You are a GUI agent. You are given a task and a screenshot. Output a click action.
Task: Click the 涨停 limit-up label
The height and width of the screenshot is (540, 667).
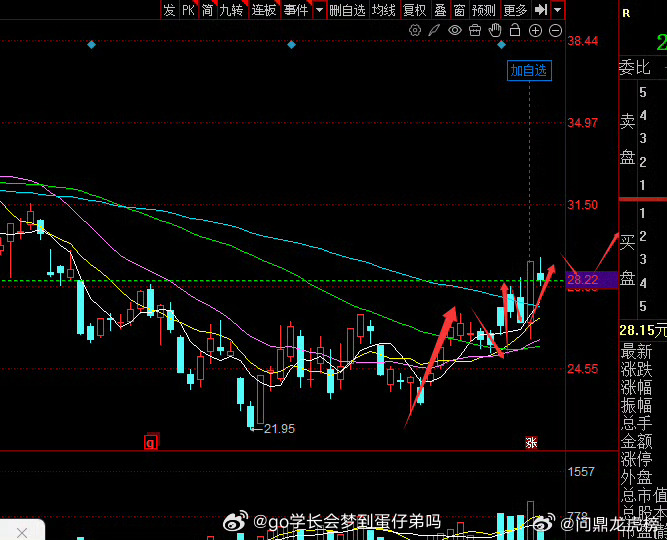click(x=636, y=460)
